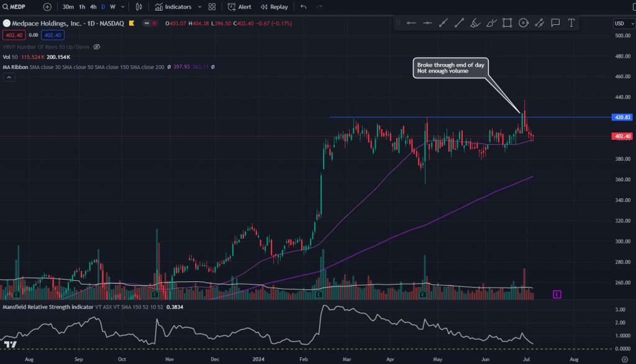The width and height of the screenshot is (636, 364).
Task: Select the Text tool in drawing toolbar
Action: 571,23
